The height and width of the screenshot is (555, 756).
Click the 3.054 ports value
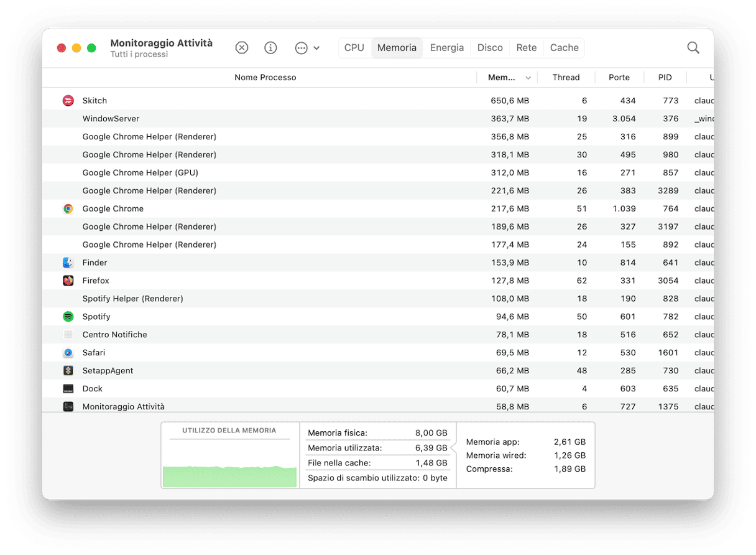pos(624,119)
